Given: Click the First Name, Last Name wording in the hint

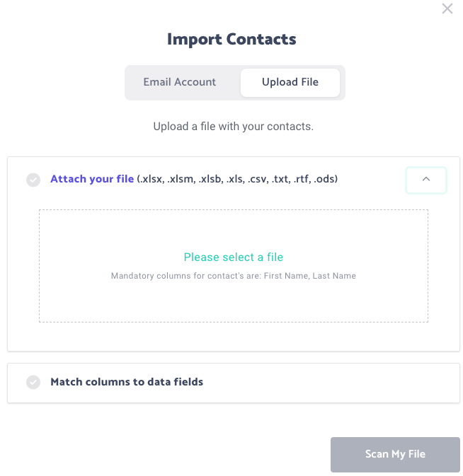Looking at the screenshot, I should (x=310, y=276).
